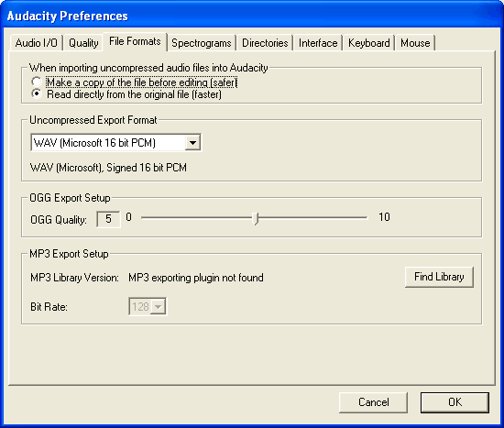The width and height of the screenshot is (504, 428).
Task: Open the Quality tab
Action: pos(83,43)
